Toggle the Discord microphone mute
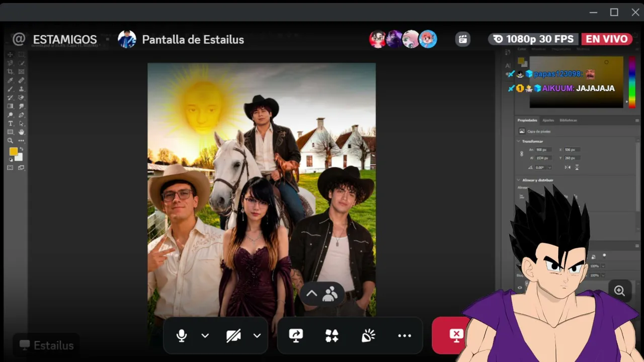Screen dimensions: 644x362 [182, 336]
